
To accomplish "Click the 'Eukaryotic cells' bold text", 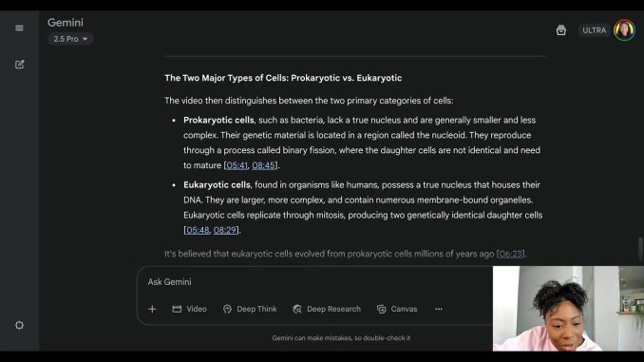I will [x=217, y=185].
